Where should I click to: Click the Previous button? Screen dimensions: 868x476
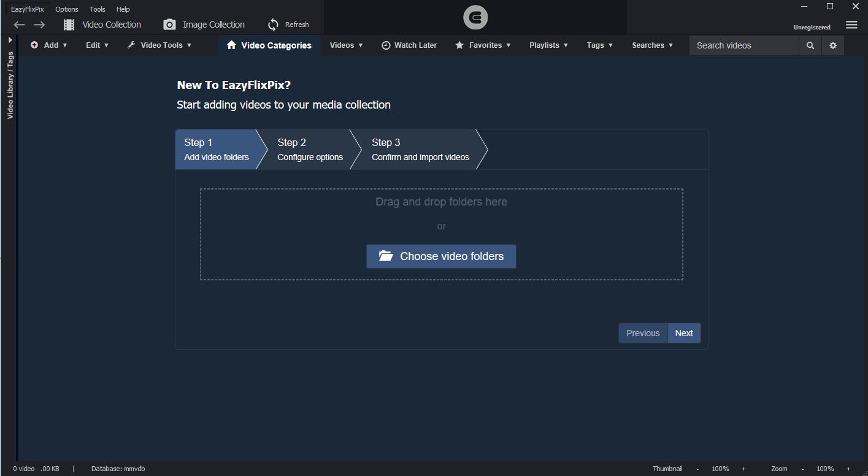[643, 333]
